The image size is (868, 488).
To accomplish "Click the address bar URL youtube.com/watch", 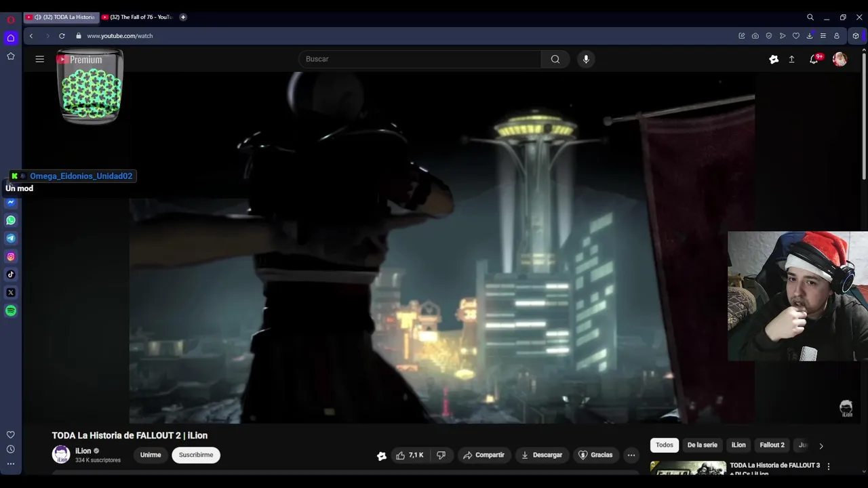I will tap(120, 36).
